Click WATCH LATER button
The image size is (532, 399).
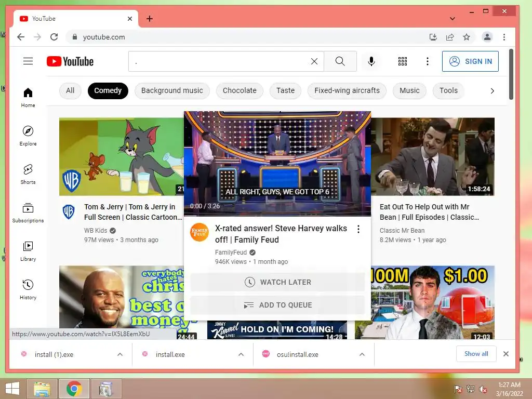coord(277,282)
